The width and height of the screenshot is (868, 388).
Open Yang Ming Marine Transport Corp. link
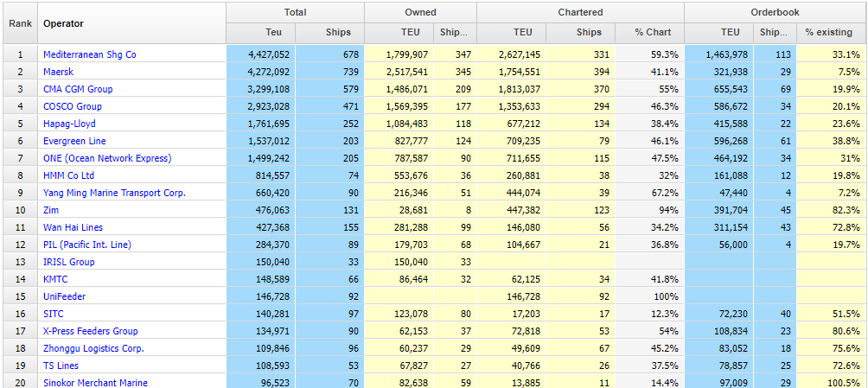click(114, 193)
